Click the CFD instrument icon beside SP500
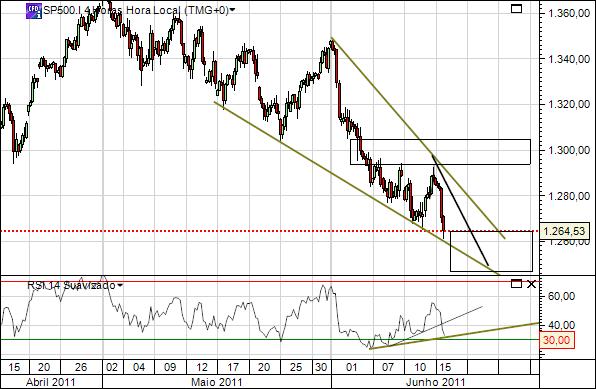596x389 pixels. 34,11
